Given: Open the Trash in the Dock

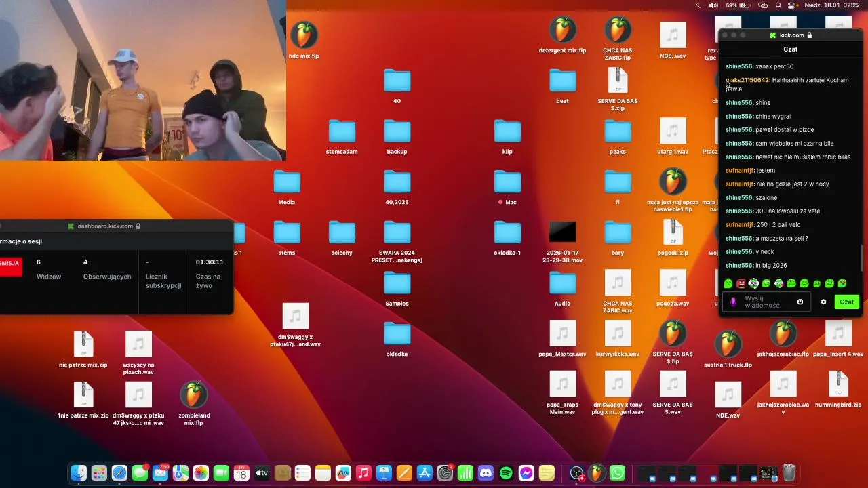Looking at the screenshot, I should point(789,472).
